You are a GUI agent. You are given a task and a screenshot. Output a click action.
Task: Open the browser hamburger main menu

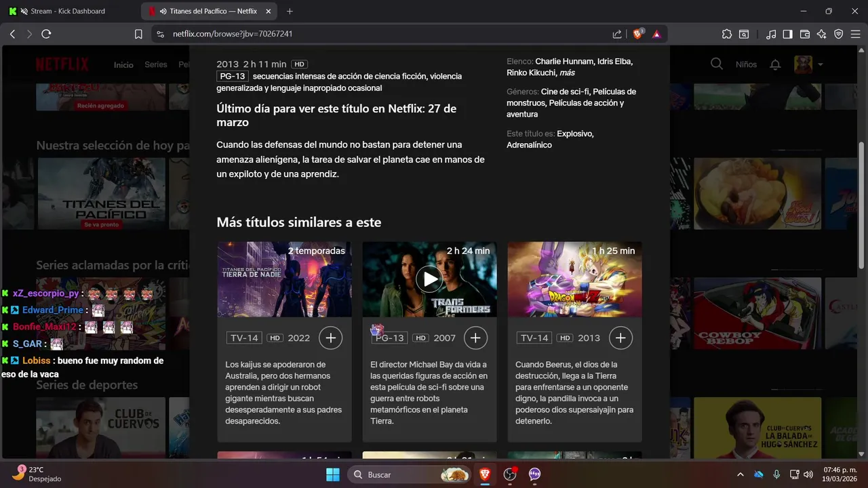(x=856, y=34)
